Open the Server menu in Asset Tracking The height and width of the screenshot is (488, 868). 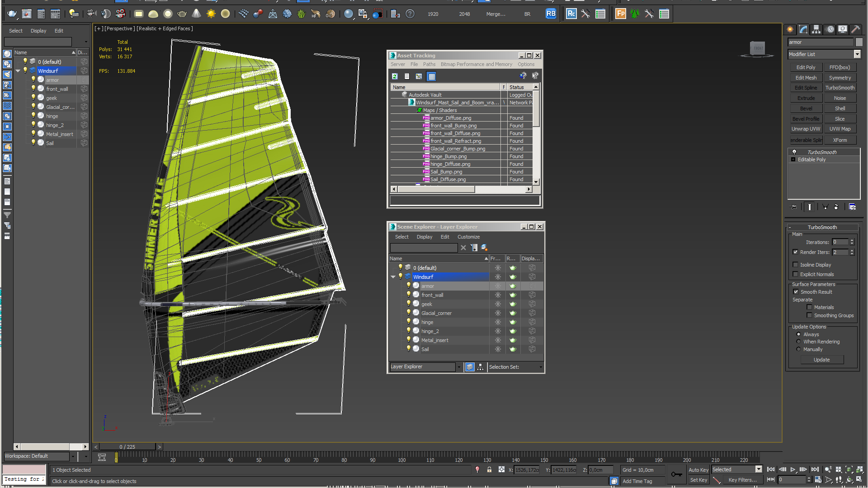pos(398,65)
